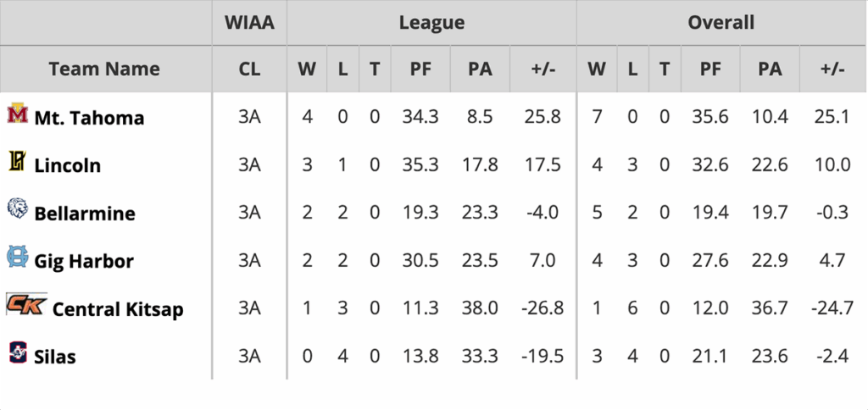Open the Gig Harbor team link
Screen dimensions: 868x410
coord(84,261)
